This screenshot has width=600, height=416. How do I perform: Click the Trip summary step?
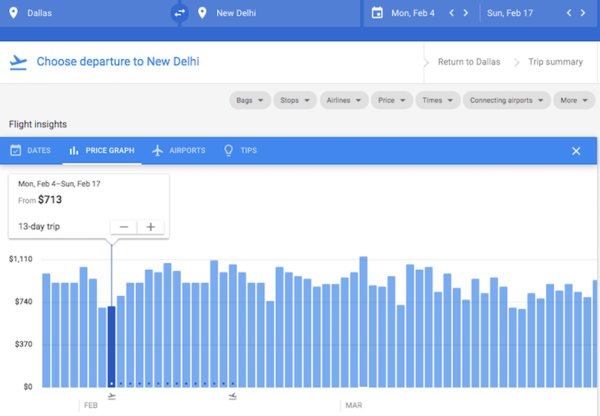coord(557,62)
